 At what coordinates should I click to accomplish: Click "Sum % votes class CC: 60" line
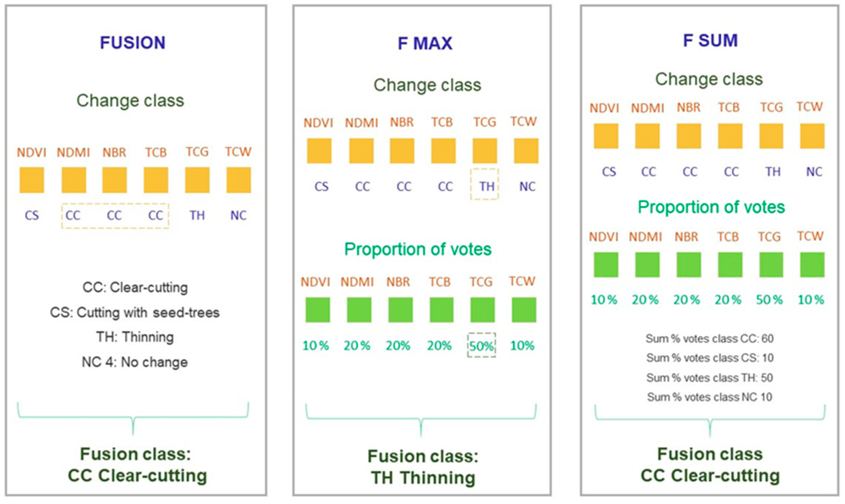click(x=709, y=339)
